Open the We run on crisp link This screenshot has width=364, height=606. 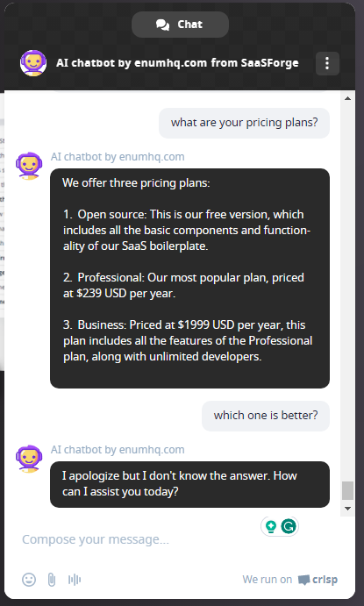[289, 580]
